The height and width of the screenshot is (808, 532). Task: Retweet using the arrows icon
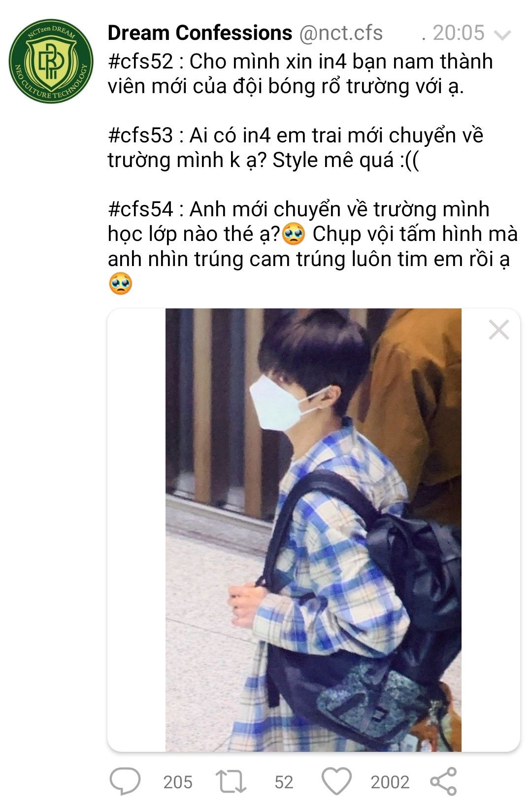point(231,781)
